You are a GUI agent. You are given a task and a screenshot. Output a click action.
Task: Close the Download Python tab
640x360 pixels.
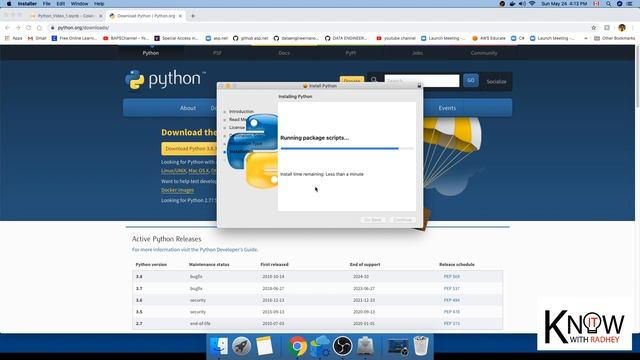click(180, 16)
